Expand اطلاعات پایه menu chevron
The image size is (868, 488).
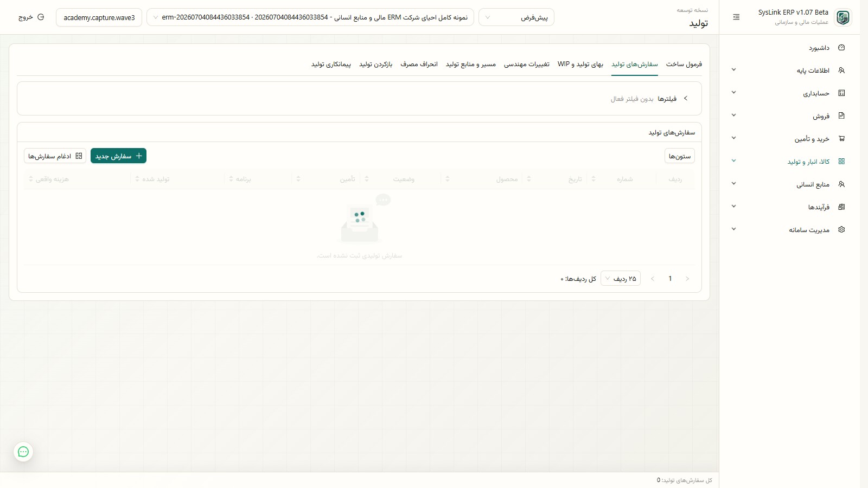pos(733,70)
